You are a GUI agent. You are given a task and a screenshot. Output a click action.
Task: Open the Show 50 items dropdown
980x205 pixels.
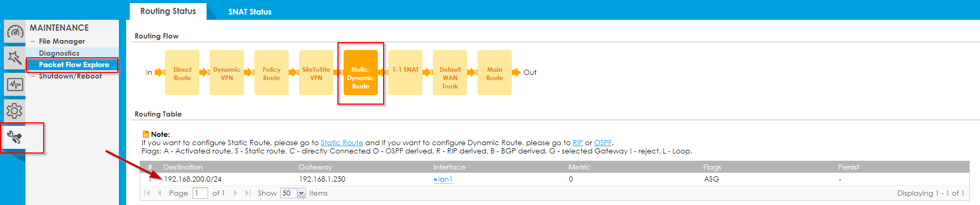[x=293, y=193]
